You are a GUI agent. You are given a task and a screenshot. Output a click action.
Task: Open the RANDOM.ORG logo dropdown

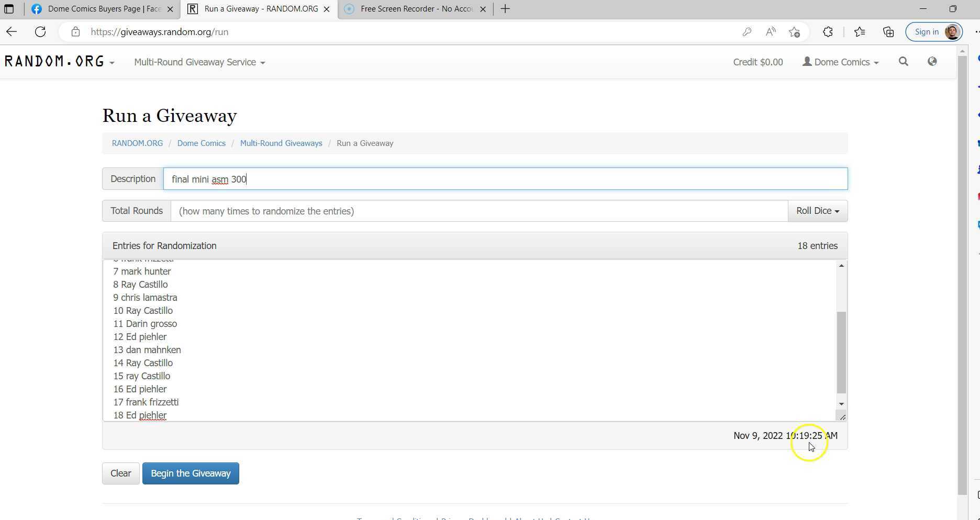point(59,62)
